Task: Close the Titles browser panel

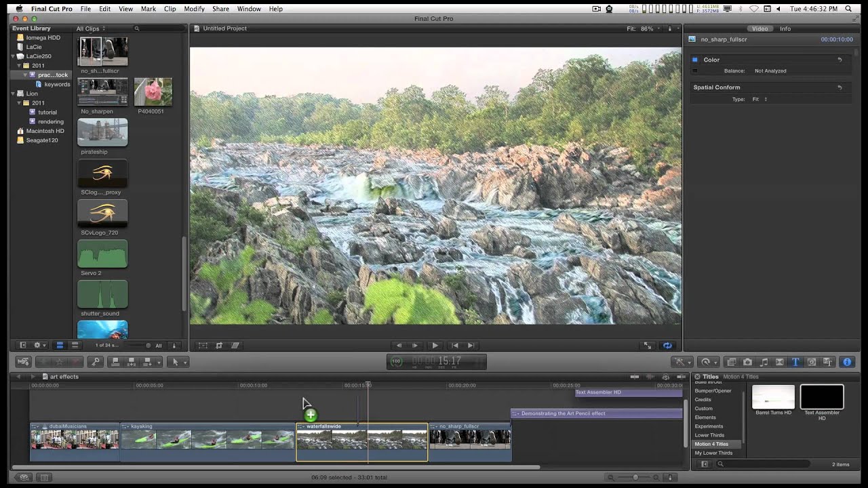Action: (x=697, y=377)
